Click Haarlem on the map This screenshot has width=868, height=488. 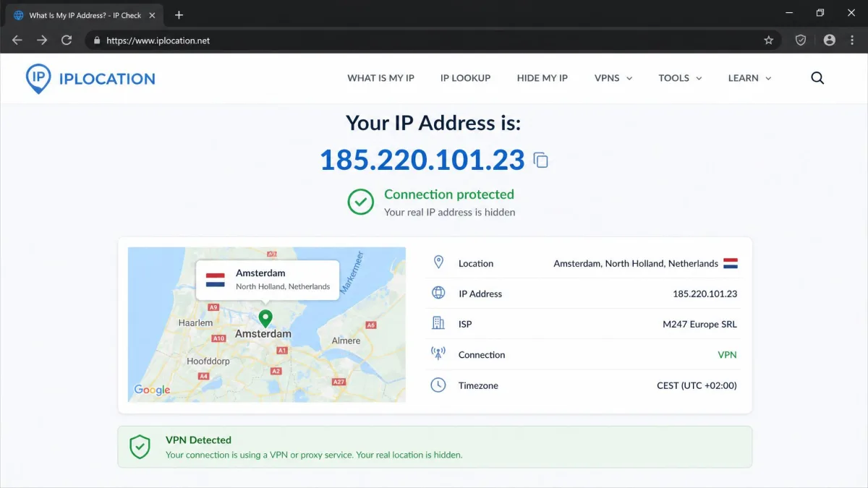[x=195, y=322]
